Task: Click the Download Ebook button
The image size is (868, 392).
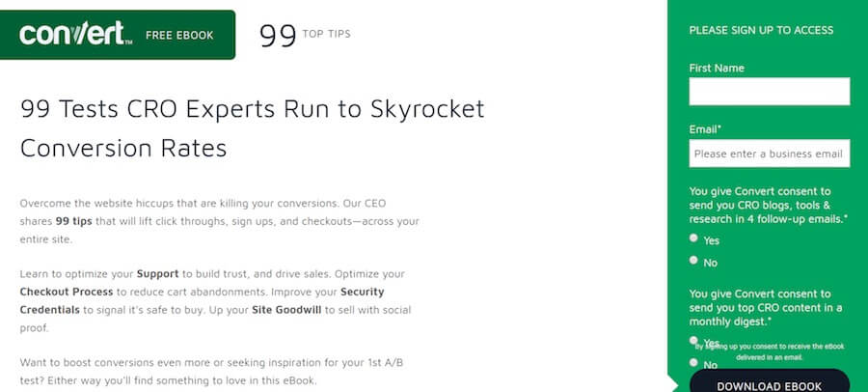Action: tap(769, 381)
